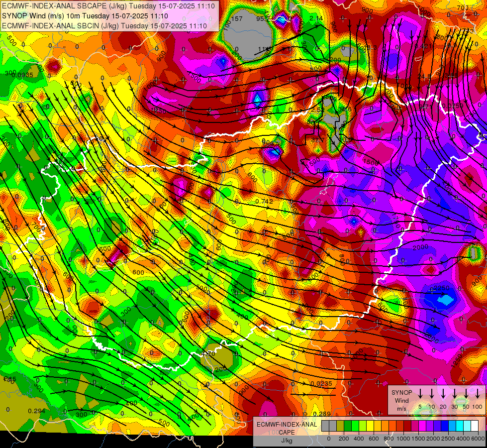
Task: Click the 1500 contour label in the purple area
Action: coord(371,162)
